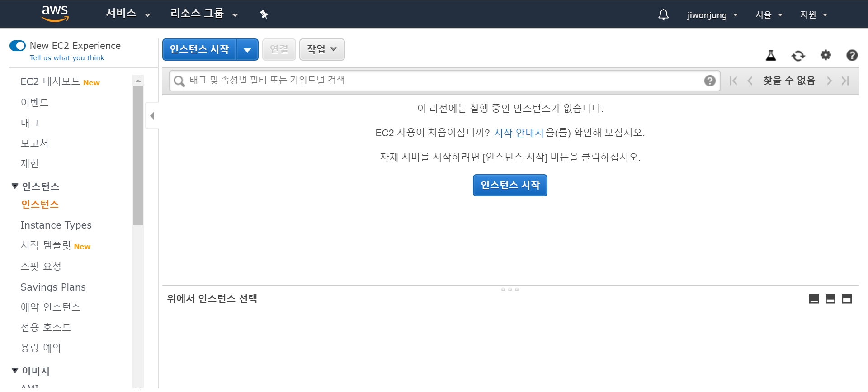This screenshot has height=392, width=868.
Task: Click the toolbar 인스턴스 시작 button
Action: tap(199, 49)
